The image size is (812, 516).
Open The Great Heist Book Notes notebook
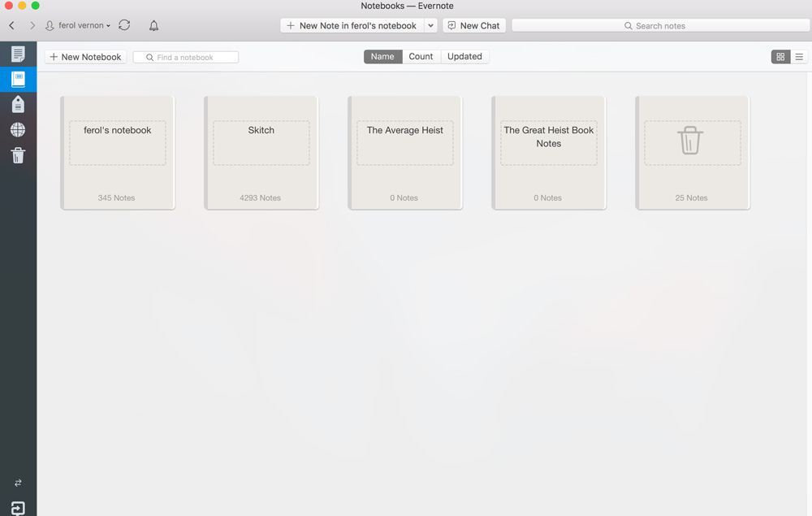pyautogui.click(x=549, y=153)
